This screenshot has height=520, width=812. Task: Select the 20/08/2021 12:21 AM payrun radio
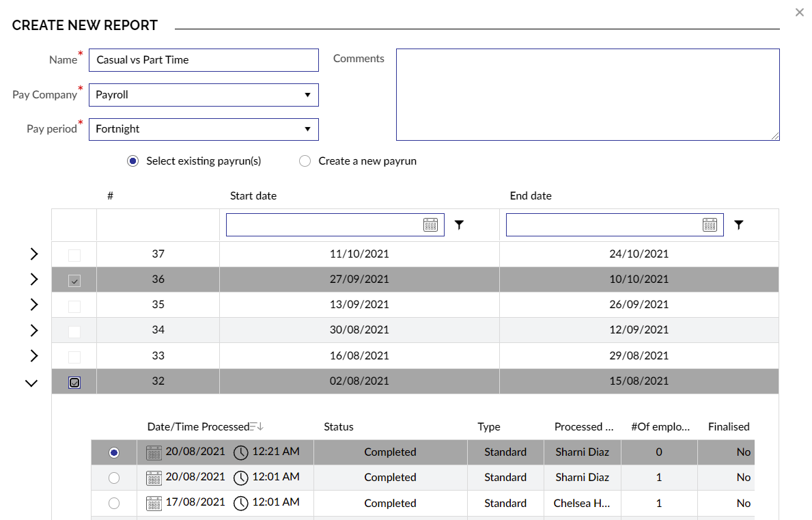[x=114, y=452]
